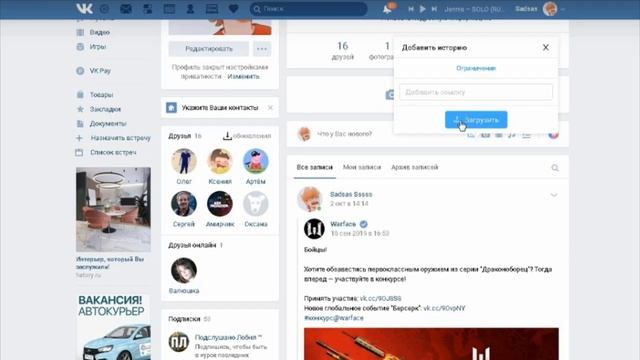Image resolution: width=640 pixels, height=360 pixels.
Task: Click the Вакансия Автокурьер ad banner
Action: 113,327
